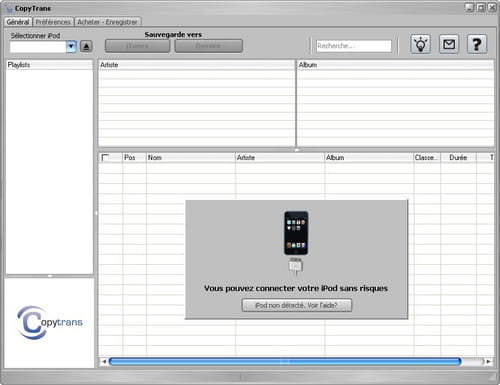Image resolution: width=500 pixels, height=385 pixels.
Task: Close the CopyTrans window
Action: click(x=492, y=8)
